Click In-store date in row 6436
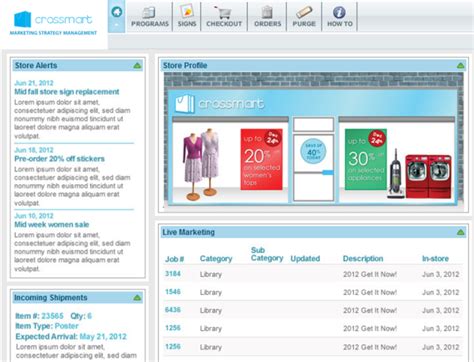Image resolution: width=474 pixels, height=362 pixels. [x=441, y=310]
